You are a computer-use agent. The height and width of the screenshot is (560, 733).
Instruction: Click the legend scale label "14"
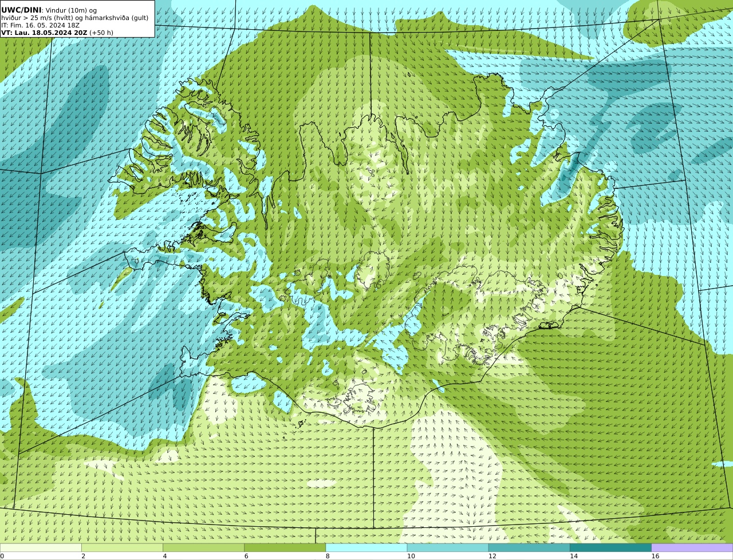(574, 556)
